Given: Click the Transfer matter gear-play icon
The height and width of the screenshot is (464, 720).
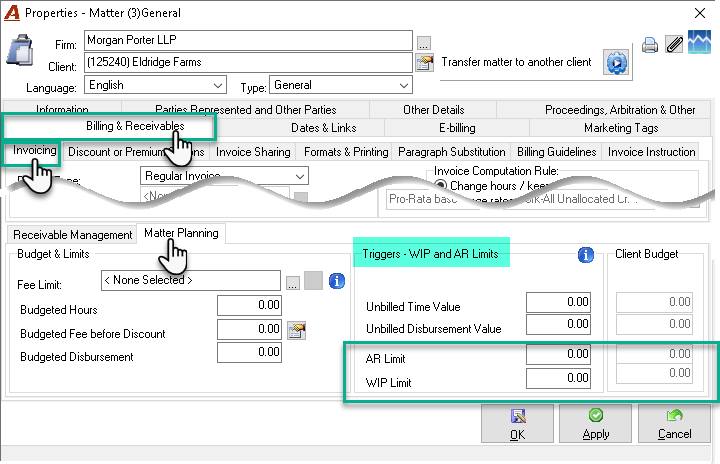Looking at the screenshot, I should [x=616, y=62].
